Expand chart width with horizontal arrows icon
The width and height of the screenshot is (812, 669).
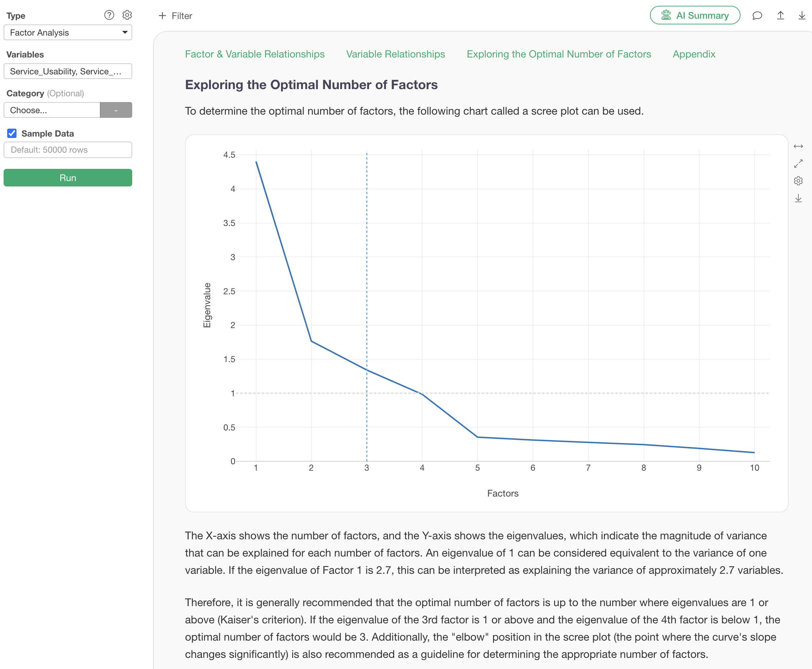point(798,147)
